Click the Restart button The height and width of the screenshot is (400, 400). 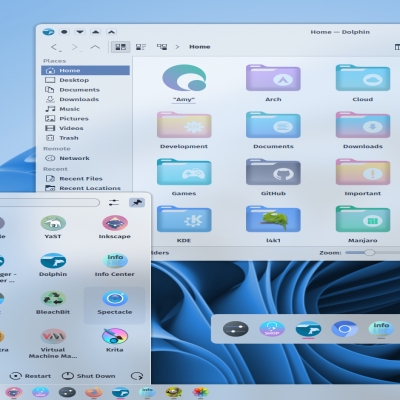coord(30,376)
